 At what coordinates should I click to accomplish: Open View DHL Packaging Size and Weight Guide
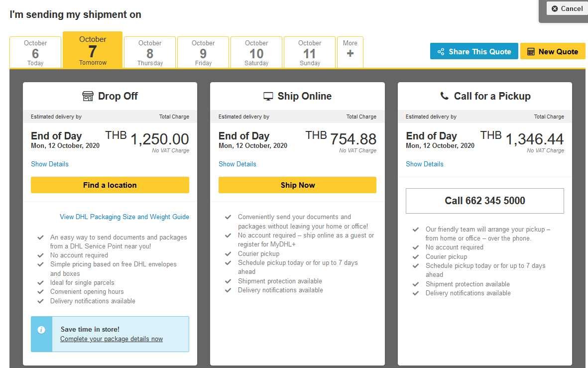124,217
